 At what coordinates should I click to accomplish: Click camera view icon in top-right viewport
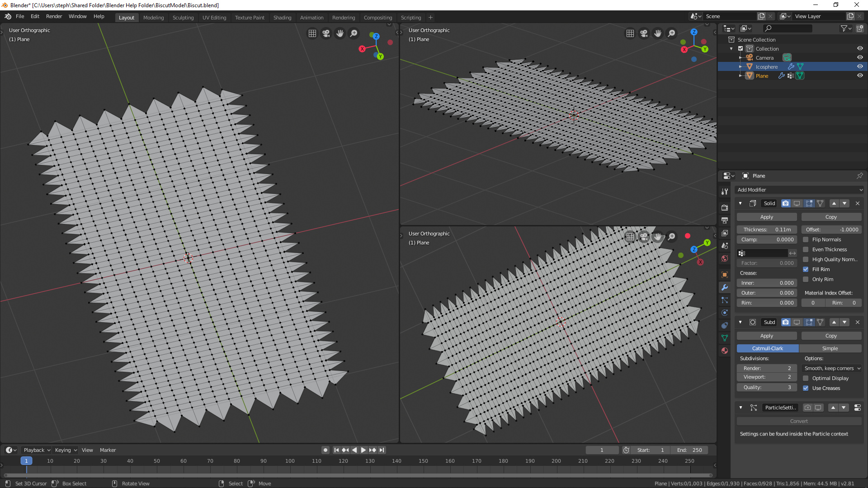point(644,33)
